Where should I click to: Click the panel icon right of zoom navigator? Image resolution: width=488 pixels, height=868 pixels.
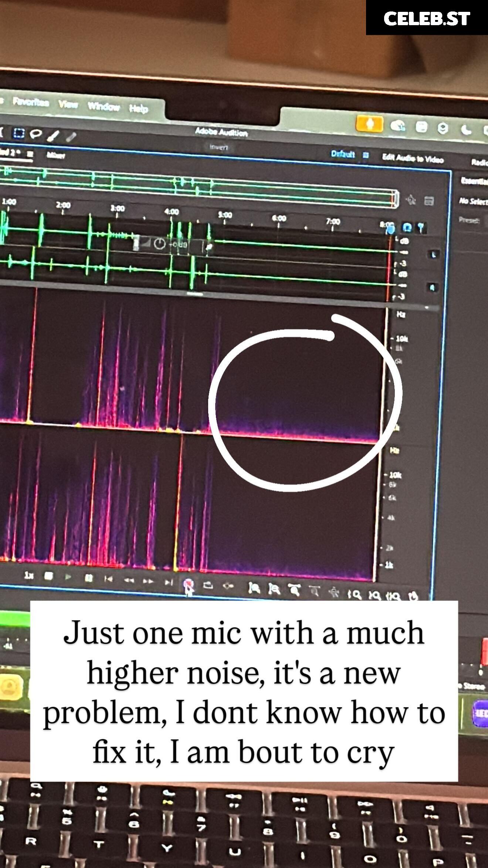click(429, 201)
